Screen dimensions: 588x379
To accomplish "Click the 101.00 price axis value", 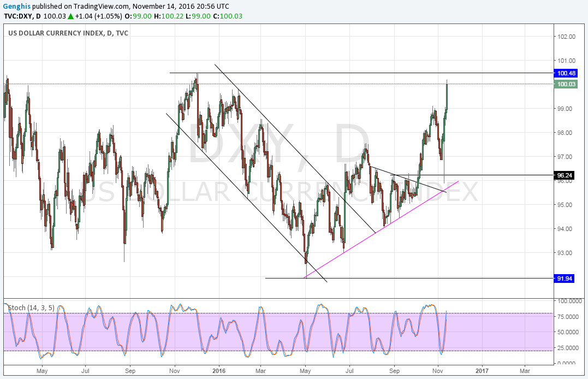I will pos(566,61).
